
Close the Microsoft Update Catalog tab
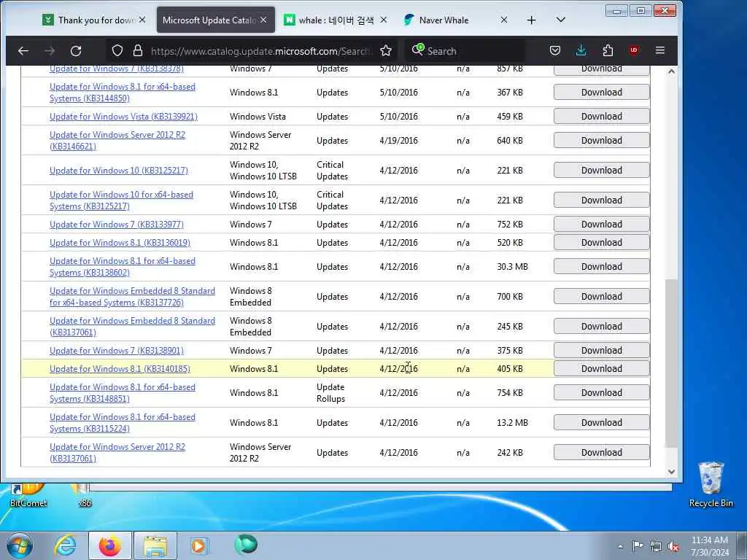click(x=263, y=20)
